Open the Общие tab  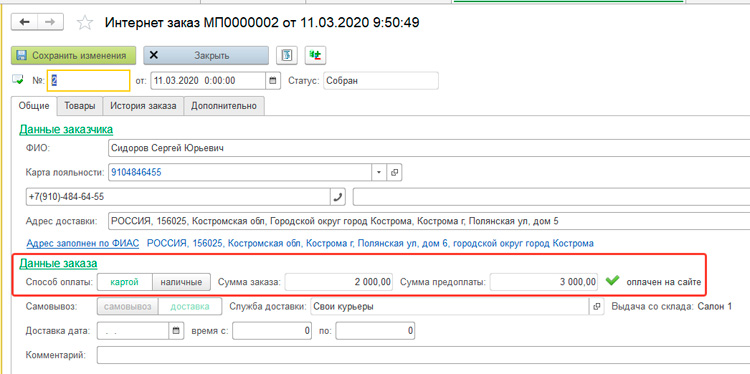[34, 106]
